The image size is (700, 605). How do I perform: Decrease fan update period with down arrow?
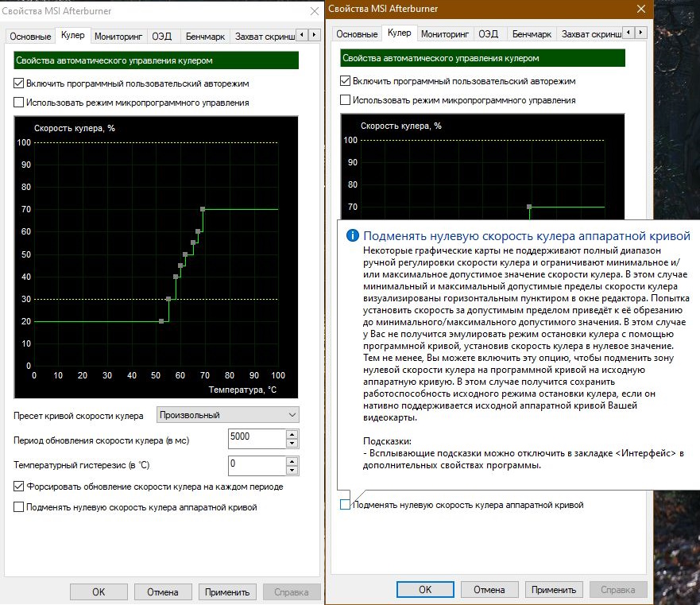click(292, 444)
